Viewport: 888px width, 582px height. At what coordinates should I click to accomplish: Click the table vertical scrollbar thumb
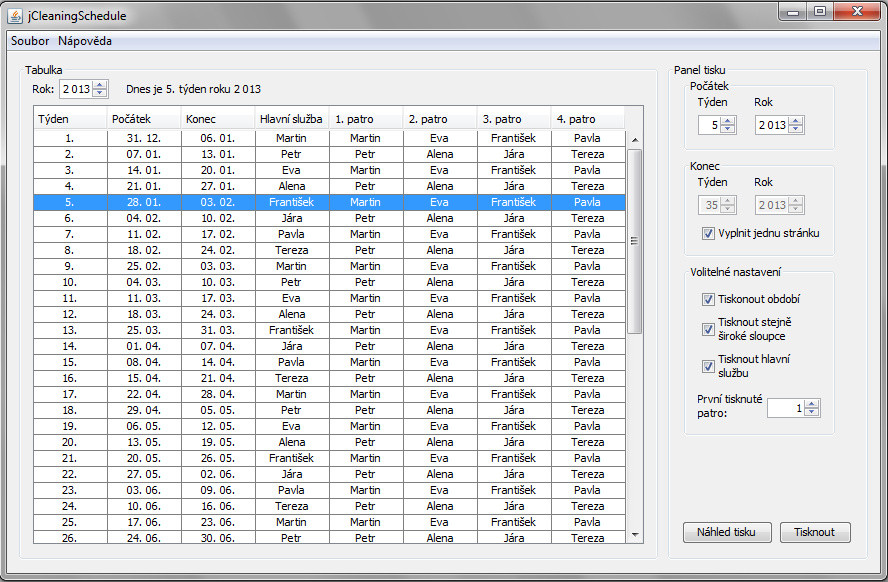[x=635, y=241]
